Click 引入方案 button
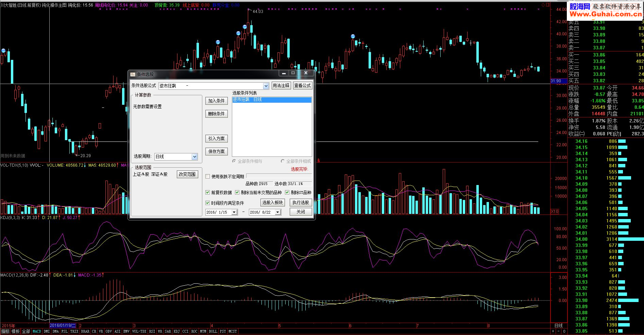This screenshot has height=335, width=644. coord(217,139)
